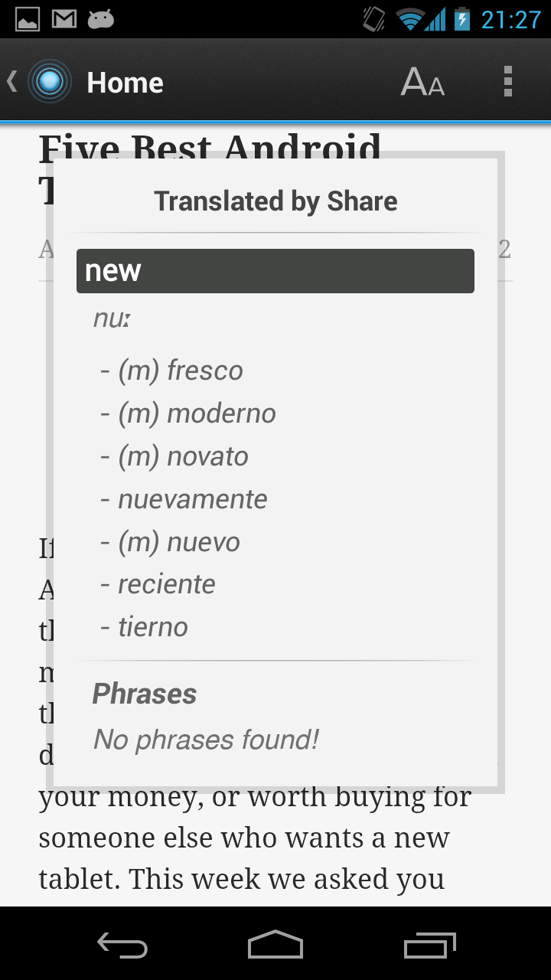This screenshot has width=551, height=980.
Task: Open the three-dot overflow menu
Action: tap(507, 82)
